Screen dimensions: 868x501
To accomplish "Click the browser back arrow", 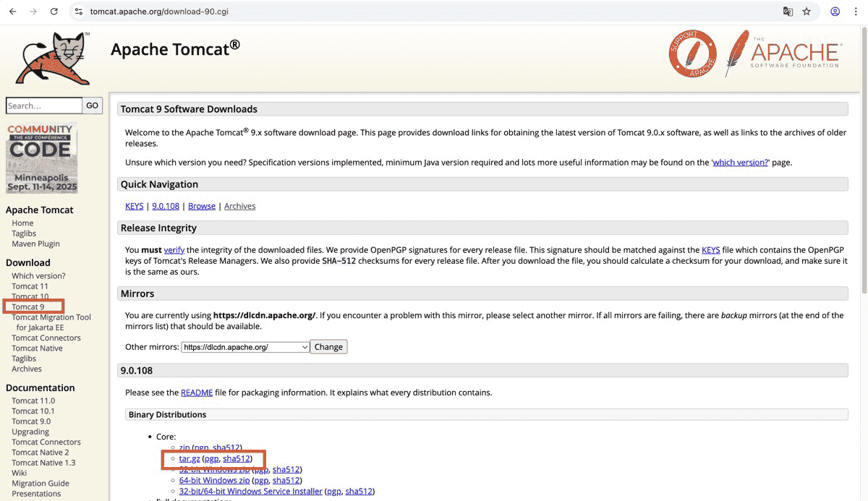I will 12,12.
